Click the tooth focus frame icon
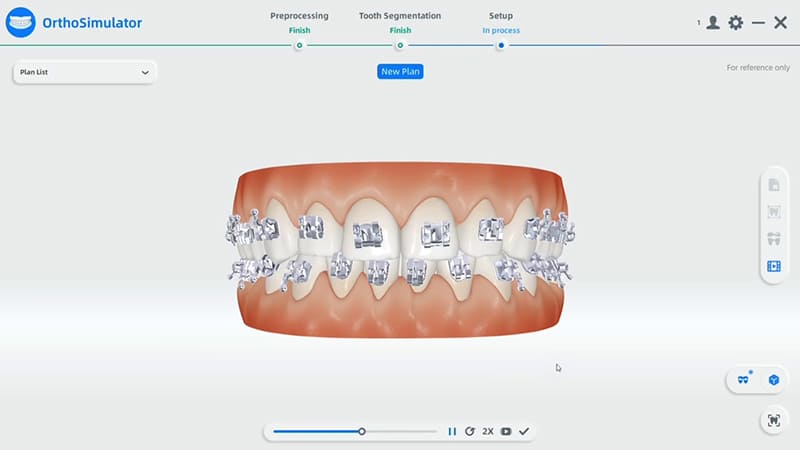800x450 pixels. (774, 420)
